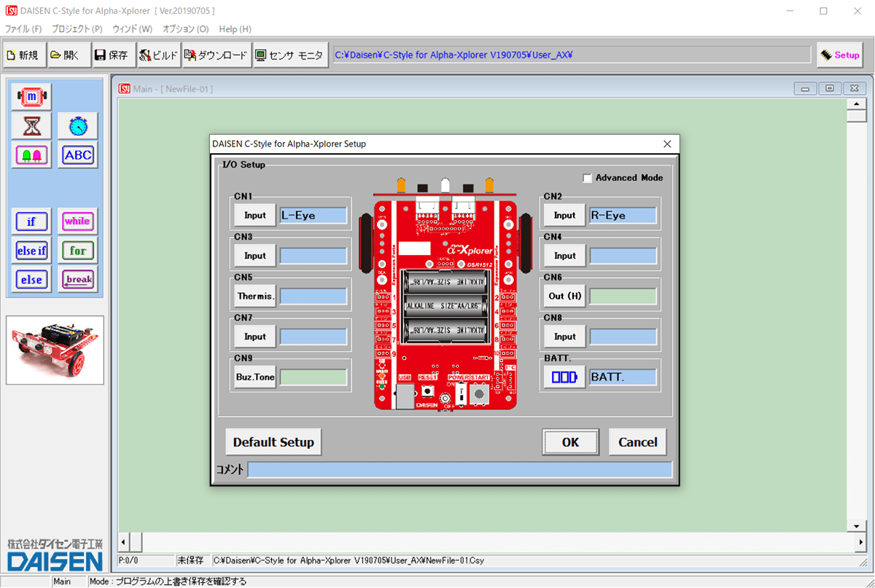The image size is (875, 588).
Task: Enable Advanced Mode checkbox
Action: click(x=588, y=178)
